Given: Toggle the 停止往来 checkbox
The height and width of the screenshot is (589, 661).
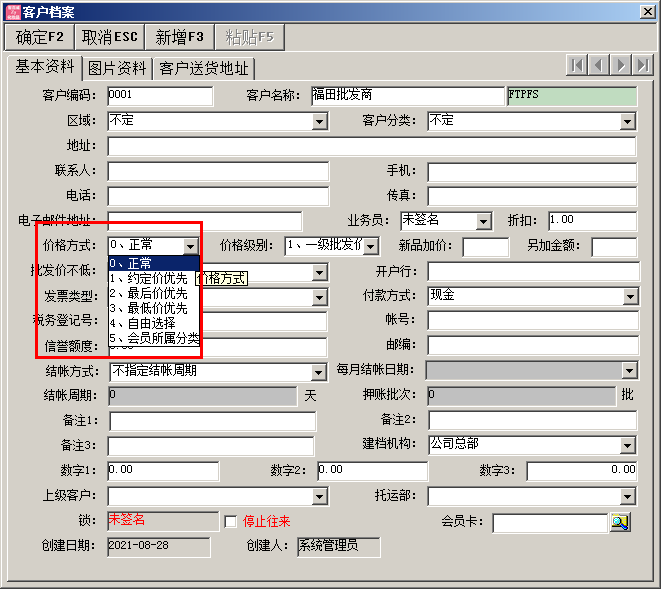Looking at the screenshot, I should tap(231, 522).
